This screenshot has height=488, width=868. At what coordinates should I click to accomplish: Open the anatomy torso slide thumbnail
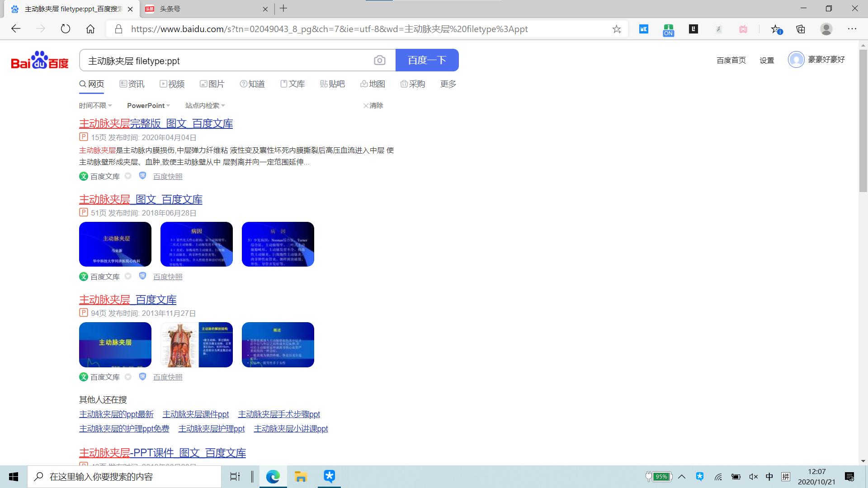pyautogui.click(x=197, y=345)
